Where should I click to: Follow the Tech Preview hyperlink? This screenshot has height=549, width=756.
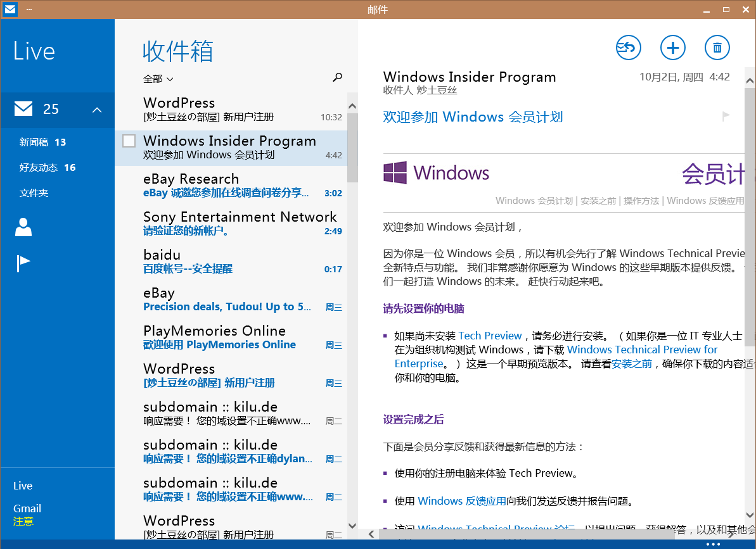(x=490, y=336)
